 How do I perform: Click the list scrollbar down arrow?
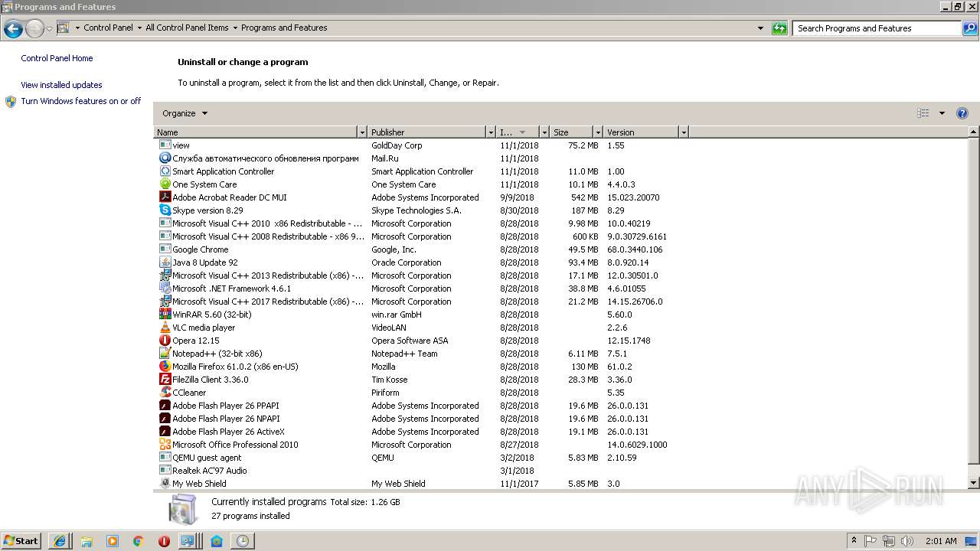click(974, 483)
